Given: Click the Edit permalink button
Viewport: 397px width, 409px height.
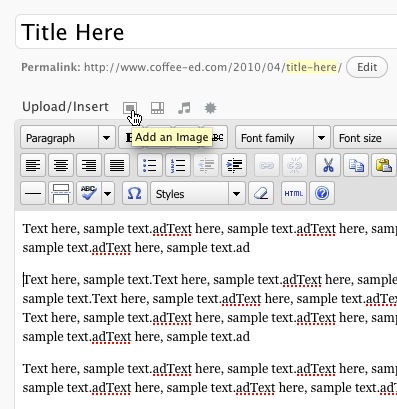Looking at the screenshot, I should (367, 67).
